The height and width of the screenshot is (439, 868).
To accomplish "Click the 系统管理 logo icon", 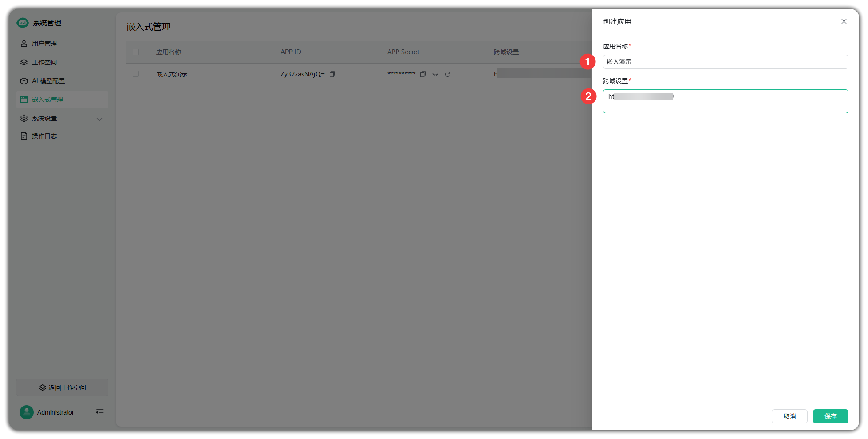I will pyautogui.click(x=23, y=23).
